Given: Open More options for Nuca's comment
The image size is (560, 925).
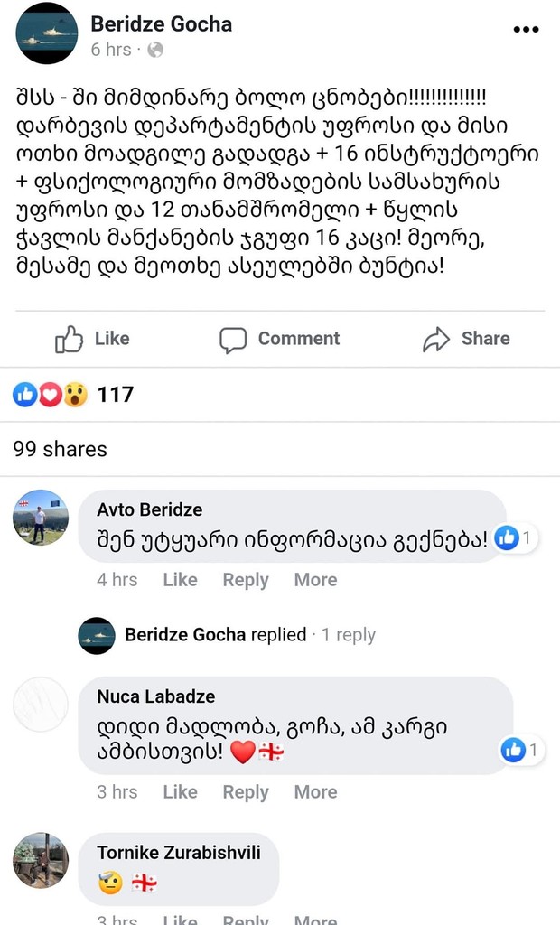Looking at the screenshot, I should click(315, 792).
